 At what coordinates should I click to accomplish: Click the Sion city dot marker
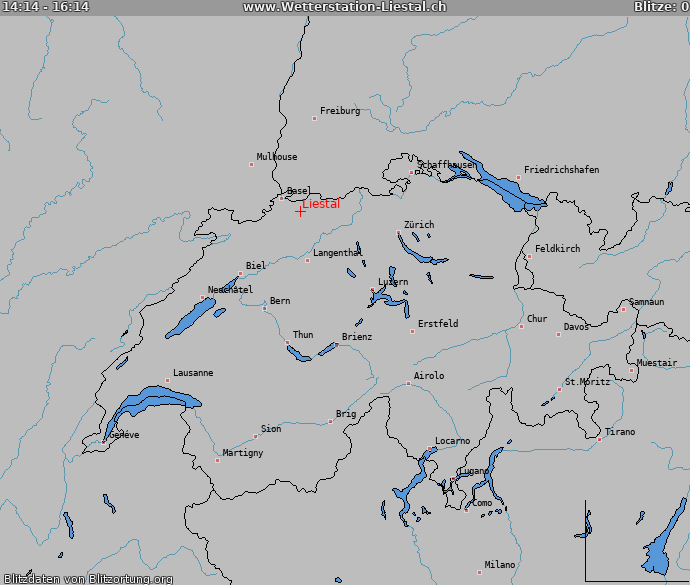255,436
